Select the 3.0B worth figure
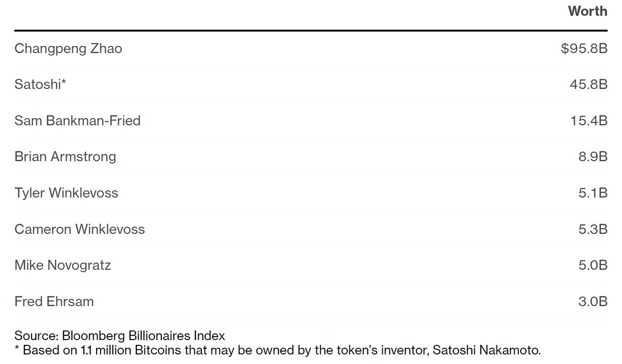 pos(592,302)
